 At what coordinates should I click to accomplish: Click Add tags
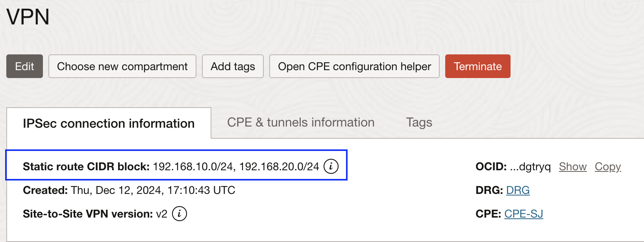(x=233, y=66)
